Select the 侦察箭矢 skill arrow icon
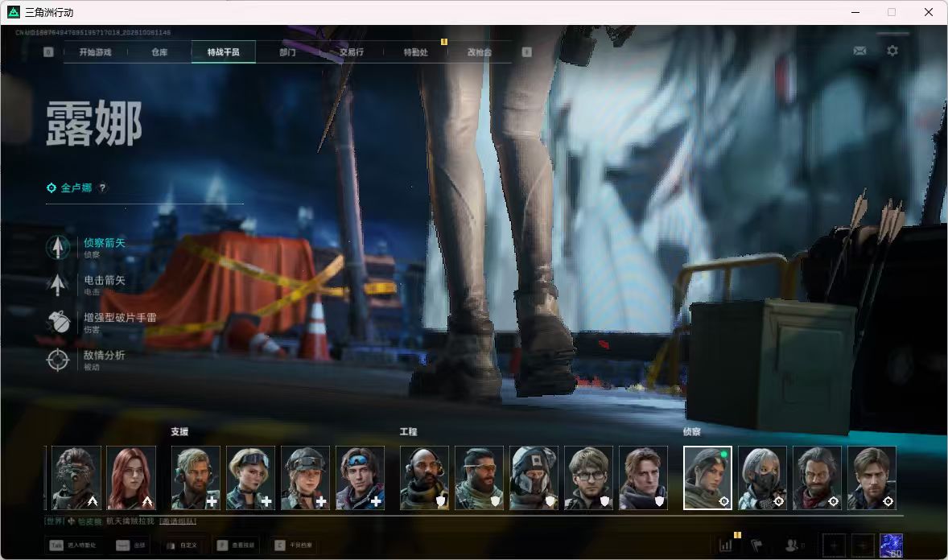948x560 pixels. pos(58,247)
